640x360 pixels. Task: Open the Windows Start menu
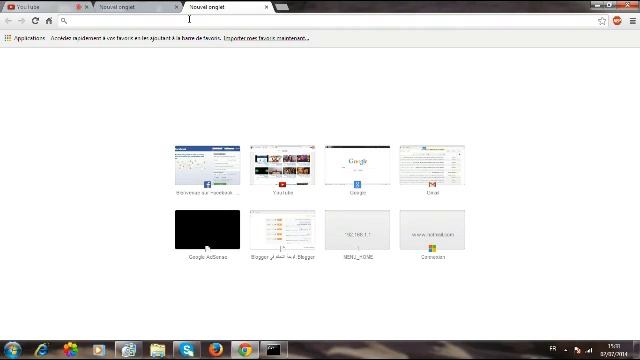[x=12, y=350]
